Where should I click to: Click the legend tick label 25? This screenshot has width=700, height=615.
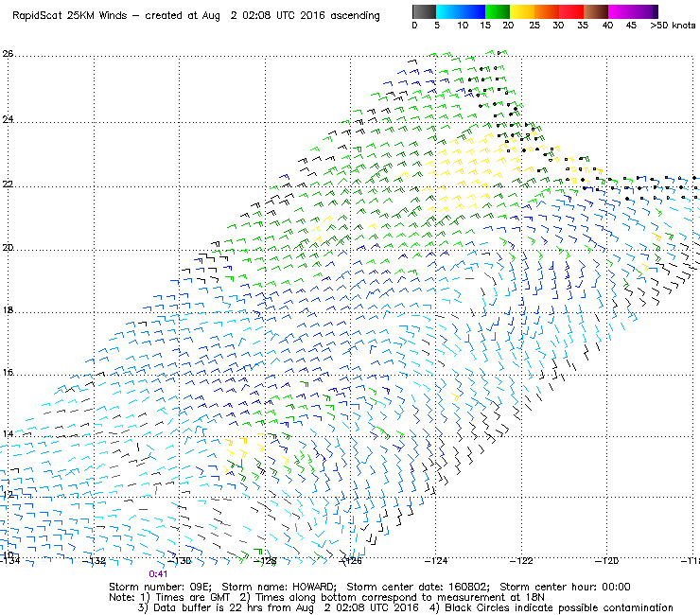pos(534,26)
